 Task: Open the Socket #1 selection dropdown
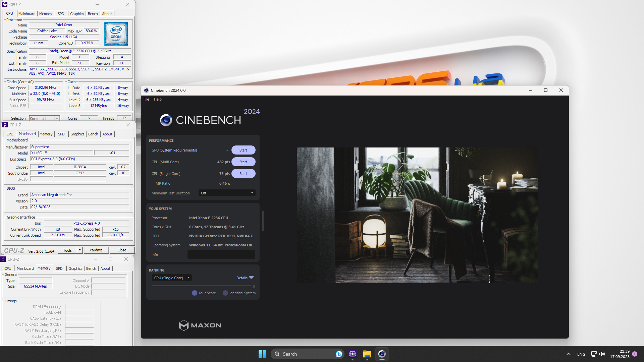[44, 119]
